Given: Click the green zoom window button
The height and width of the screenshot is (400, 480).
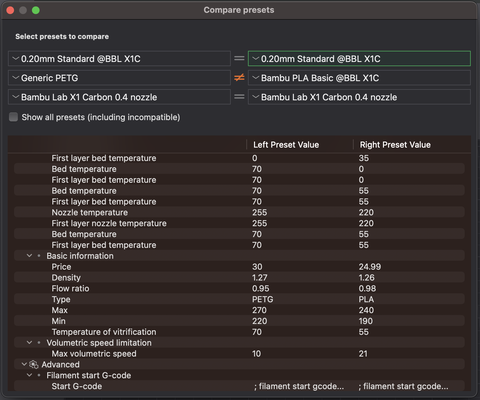Looking at the screenshot, I should 36,10.
